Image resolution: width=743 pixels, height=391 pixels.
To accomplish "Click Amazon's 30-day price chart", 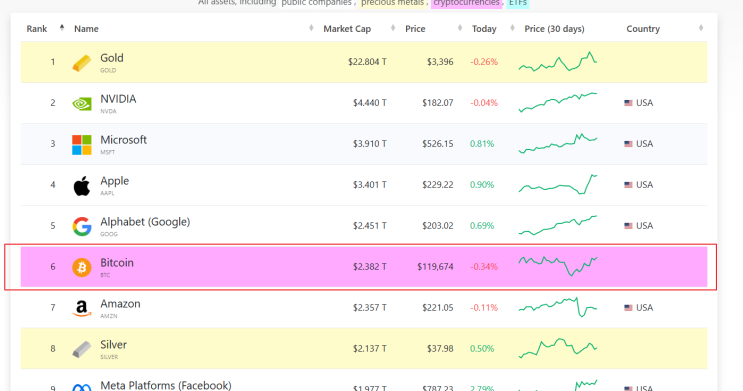I will [x=558, y=307].
